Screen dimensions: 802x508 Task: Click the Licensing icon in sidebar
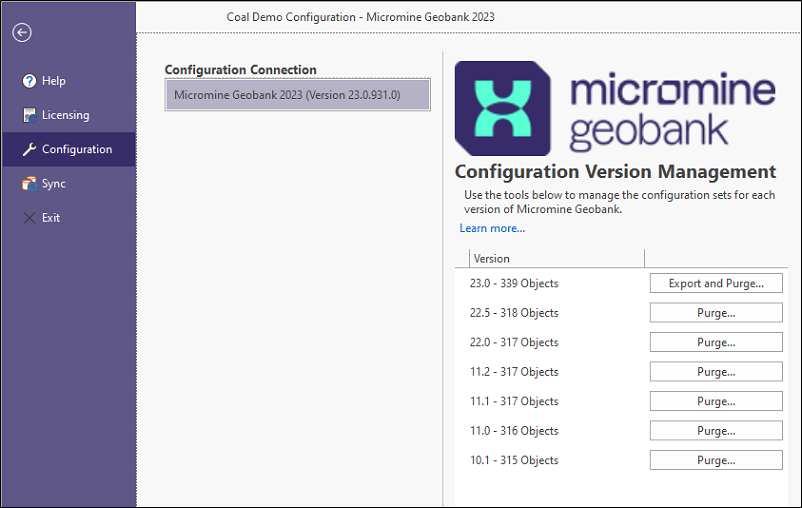[30, 115]
